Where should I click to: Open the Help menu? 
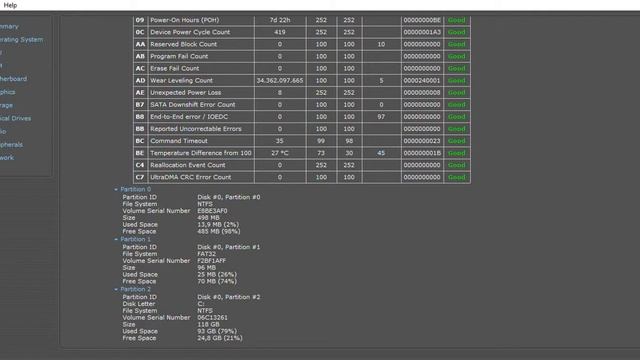[10, 5]
